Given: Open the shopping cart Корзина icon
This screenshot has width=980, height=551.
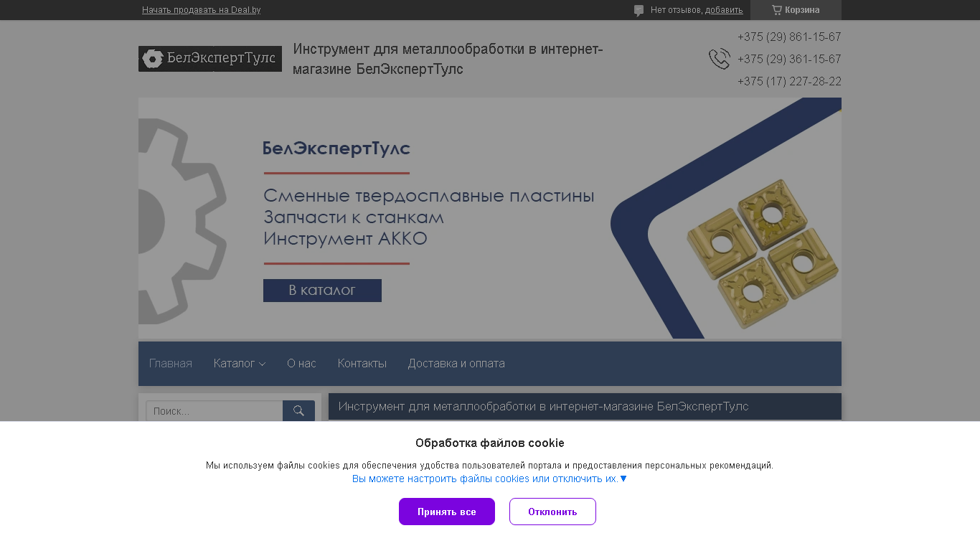Looking at the screenshot, I should (x=777, y=10).
